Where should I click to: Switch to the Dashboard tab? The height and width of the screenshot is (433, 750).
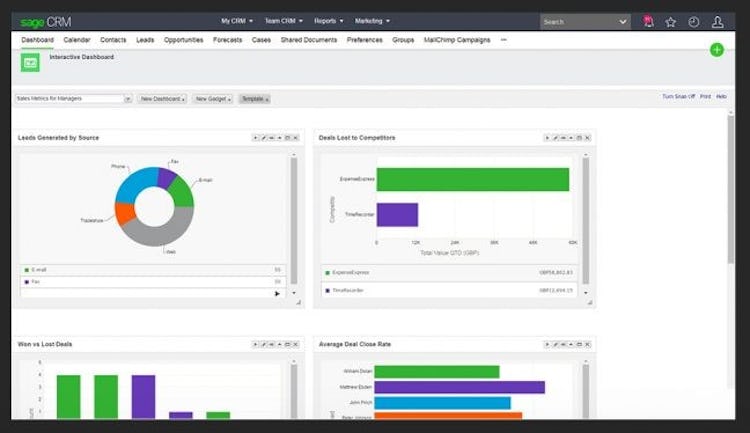pyautogui.click(x=37, y=40)
